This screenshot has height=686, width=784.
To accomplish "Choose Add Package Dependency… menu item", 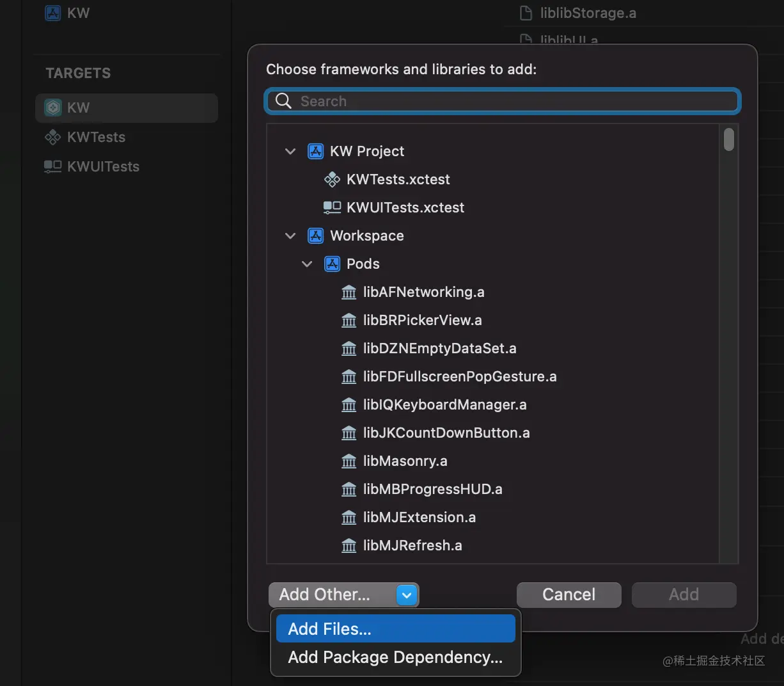I will tap(396, 657).
